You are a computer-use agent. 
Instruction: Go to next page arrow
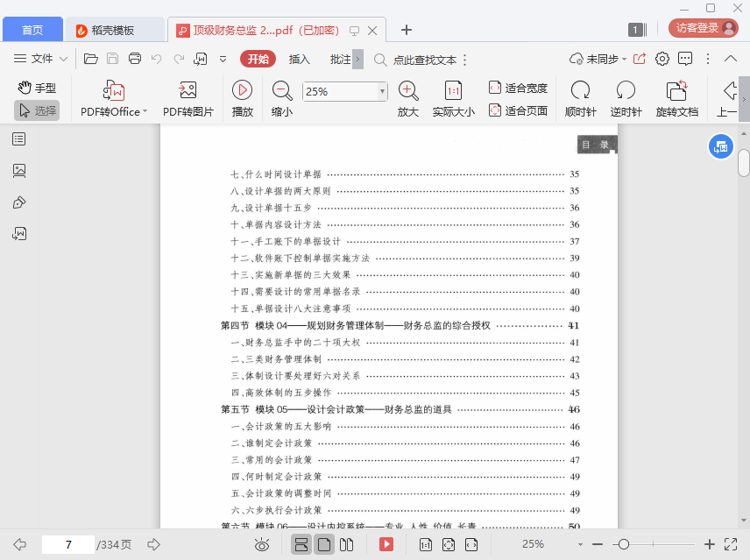153,544
